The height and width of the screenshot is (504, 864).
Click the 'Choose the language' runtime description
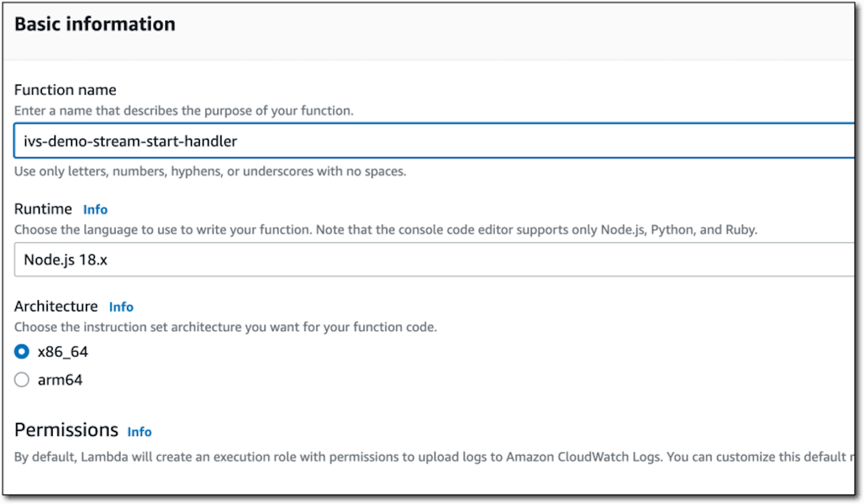coord(386,230)
